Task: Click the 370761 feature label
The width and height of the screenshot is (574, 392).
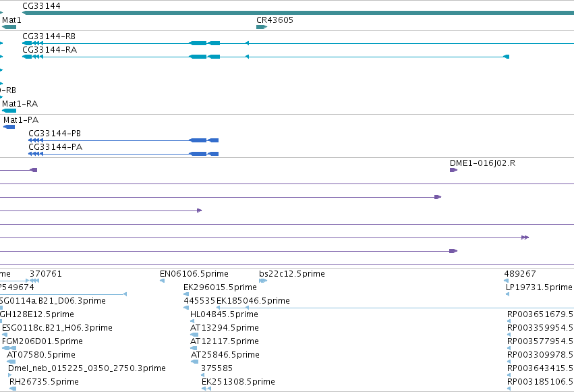Action: coord(46,274)
